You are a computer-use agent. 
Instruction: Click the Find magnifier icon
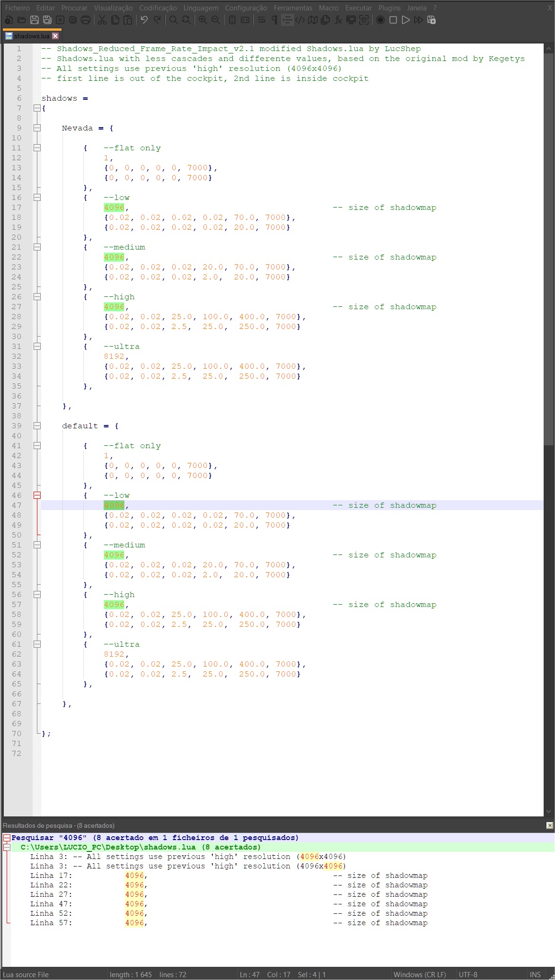(174, 20)
